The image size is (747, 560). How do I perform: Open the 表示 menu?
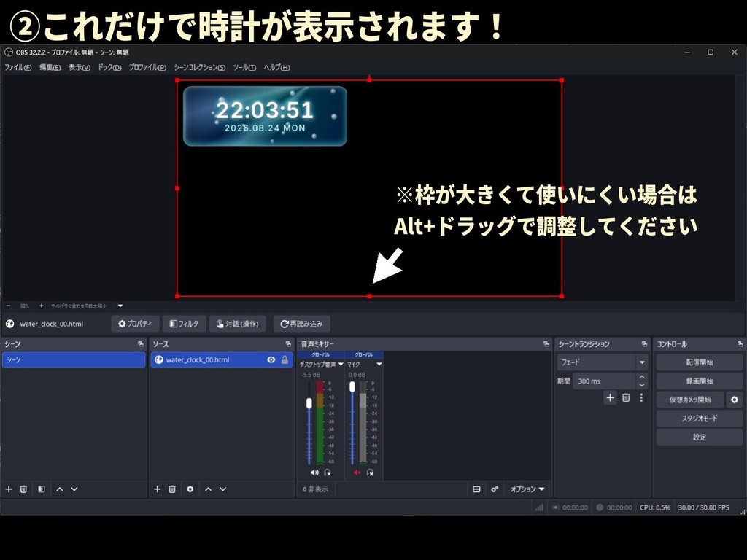[79, 68]
